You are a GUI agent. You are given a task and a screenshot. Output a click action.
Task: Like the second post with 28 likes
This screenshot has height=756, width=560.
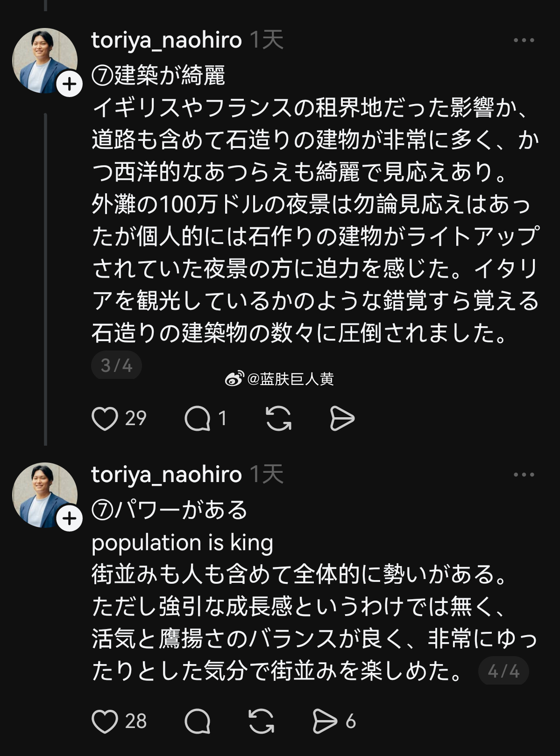(x=105, y=721)
